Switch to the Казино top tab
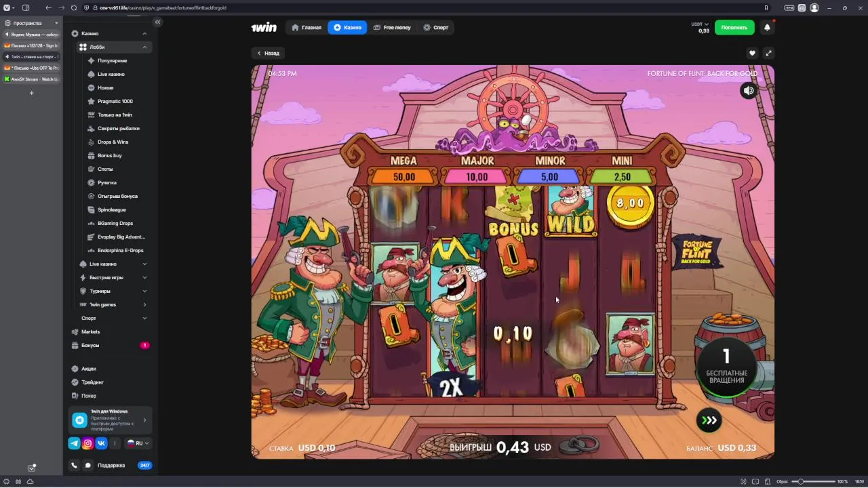The image size is (868, 488). 347,28
